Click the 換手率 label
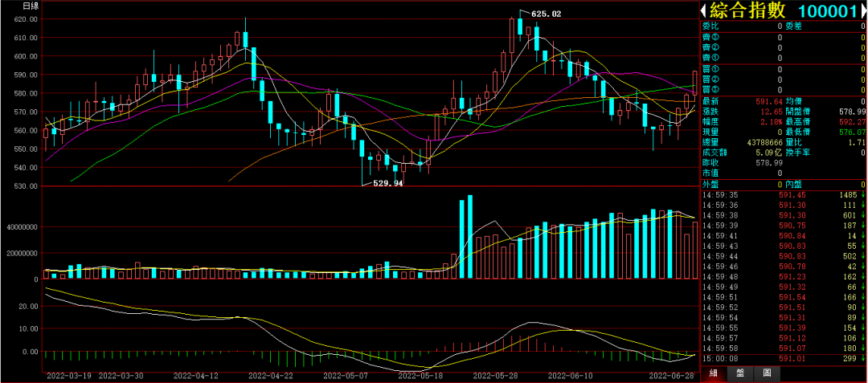Viewport: 868px width, 383px height. (798, 153)
